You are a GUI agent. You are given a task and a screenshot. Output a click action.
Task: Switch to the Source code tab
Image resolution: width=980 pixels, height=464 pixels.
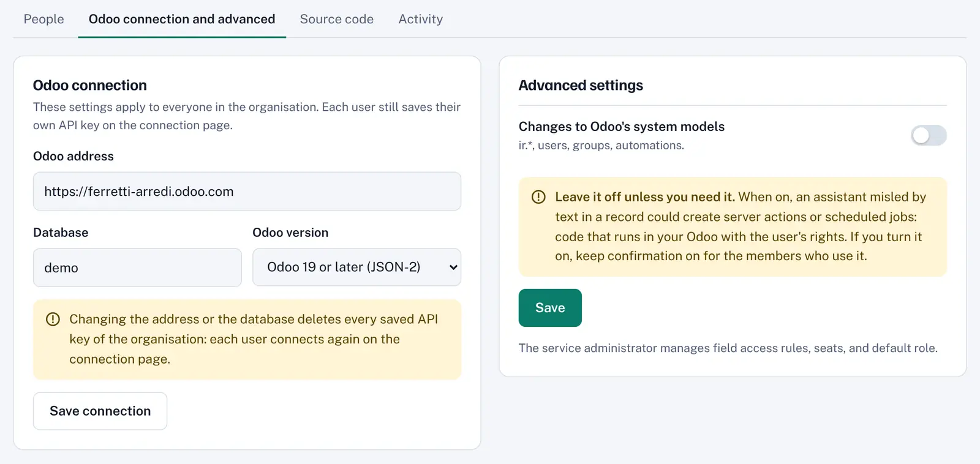click(x=337, y=19)
